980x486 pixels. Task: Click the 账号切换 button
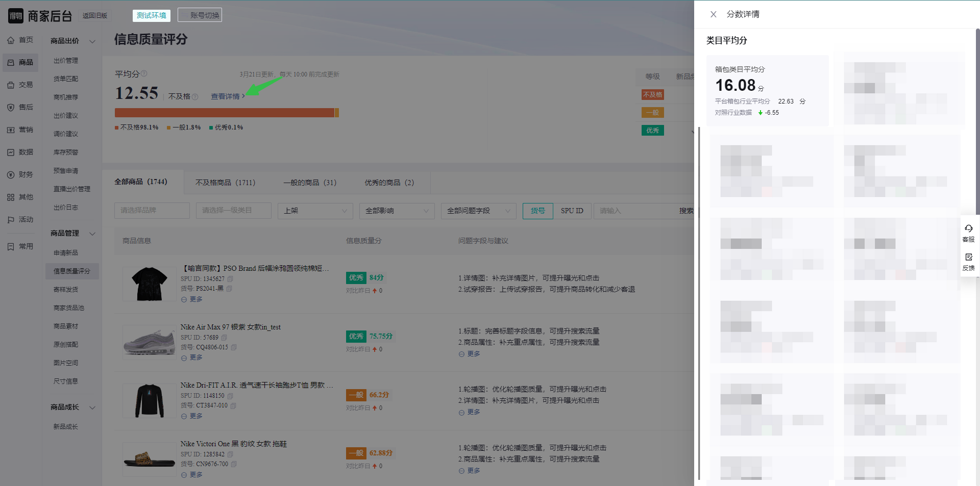[200, 15]
